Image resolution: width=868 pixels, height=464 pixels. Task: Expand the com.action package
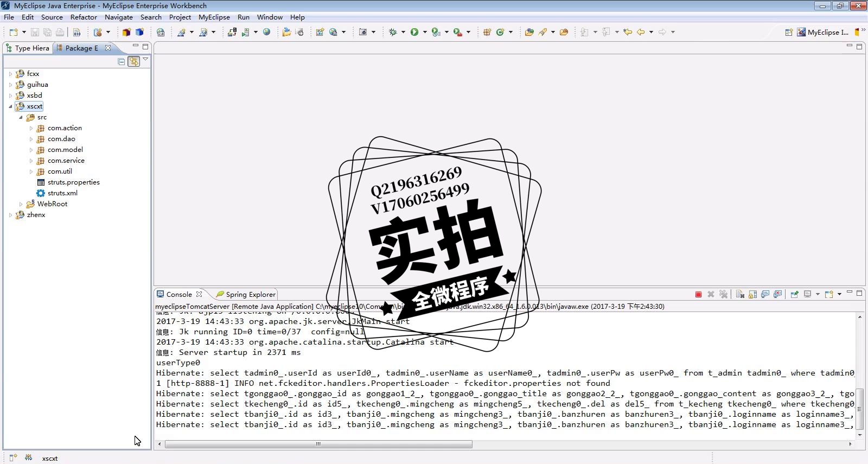[x=31, y=128]
